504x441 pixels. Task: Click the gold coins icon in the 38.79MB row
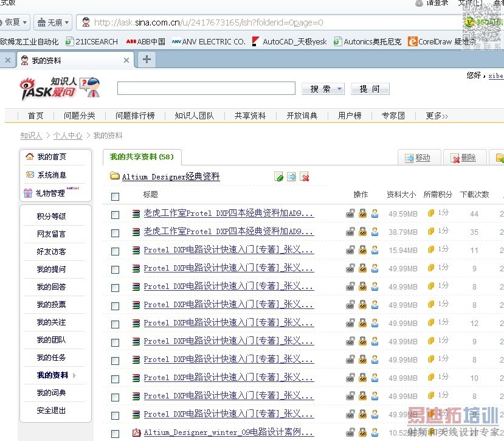point(431,231)
